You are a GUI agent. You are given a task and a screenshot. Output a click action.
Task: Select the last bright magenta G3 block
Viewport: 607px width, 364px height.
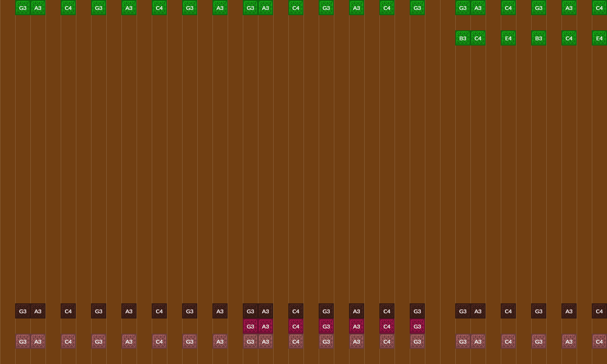coord(417,326)
